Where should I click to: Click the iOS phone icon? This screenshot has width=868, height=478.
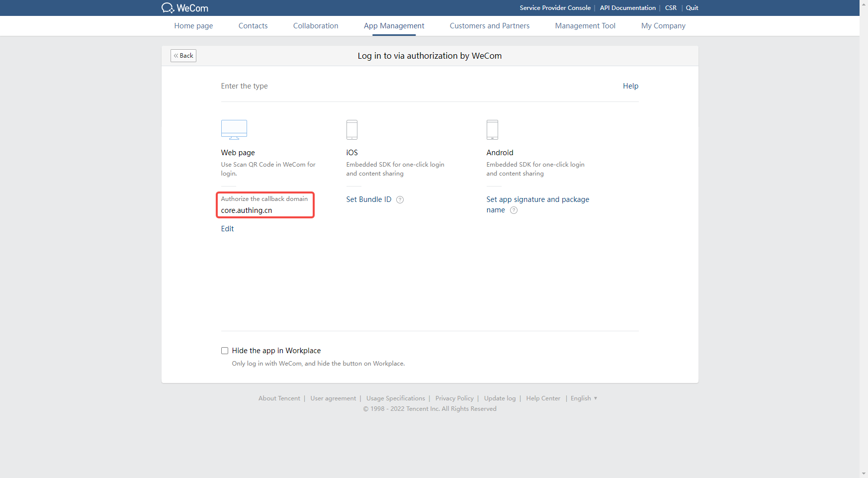[x=351, y=130]
